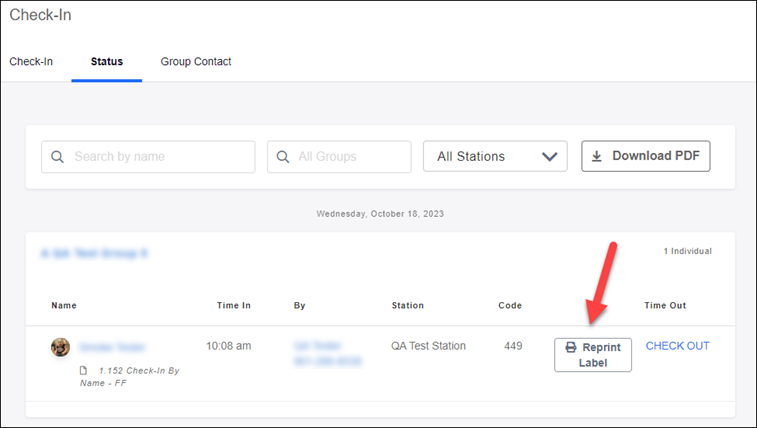Click the All Stations chevron arrow
Screen dimensions: 757x428
click(x=548, y=157)
